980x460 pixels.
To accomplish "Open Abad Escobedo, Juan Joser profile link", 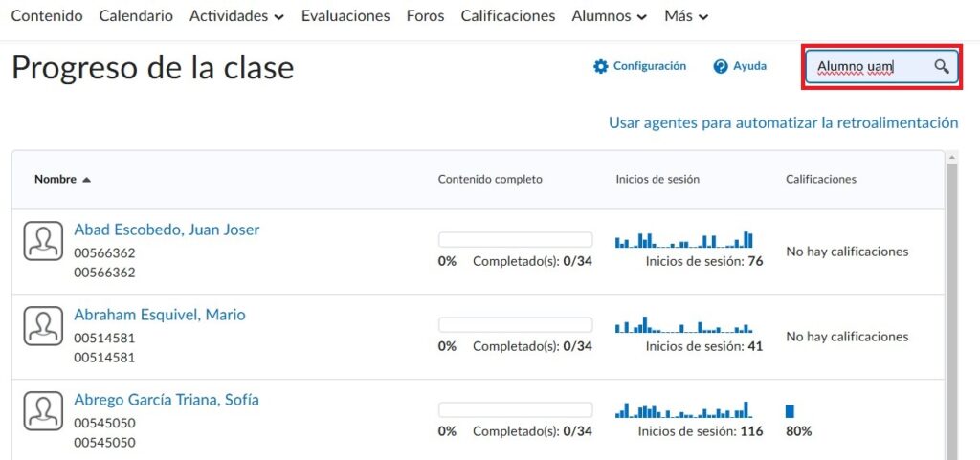I will tap(167, 230).
